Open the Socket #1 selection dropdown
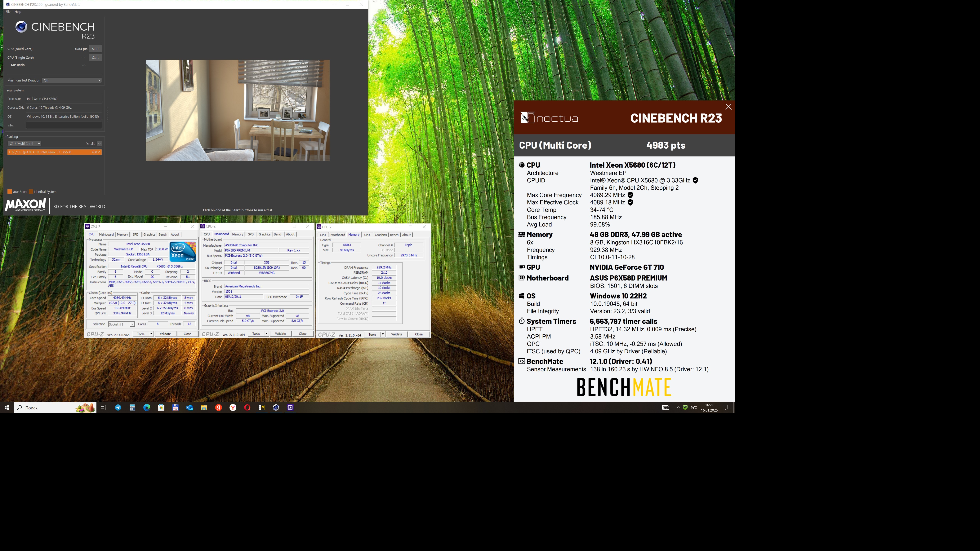980x551 pixels. click(121, 324)
